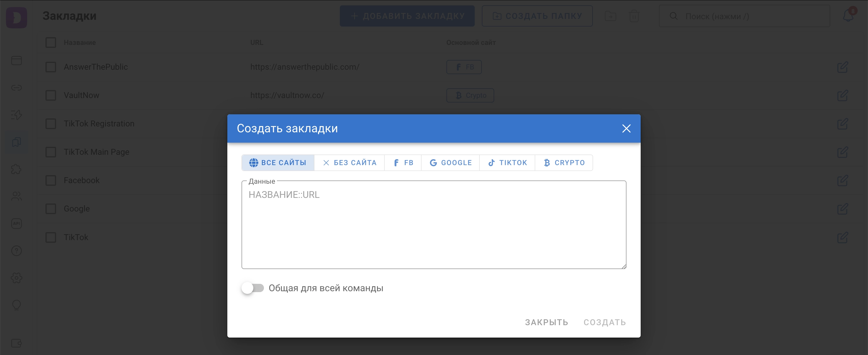
Task: Open the proxy link sidebar icon
Action: [x=17, y=88]
